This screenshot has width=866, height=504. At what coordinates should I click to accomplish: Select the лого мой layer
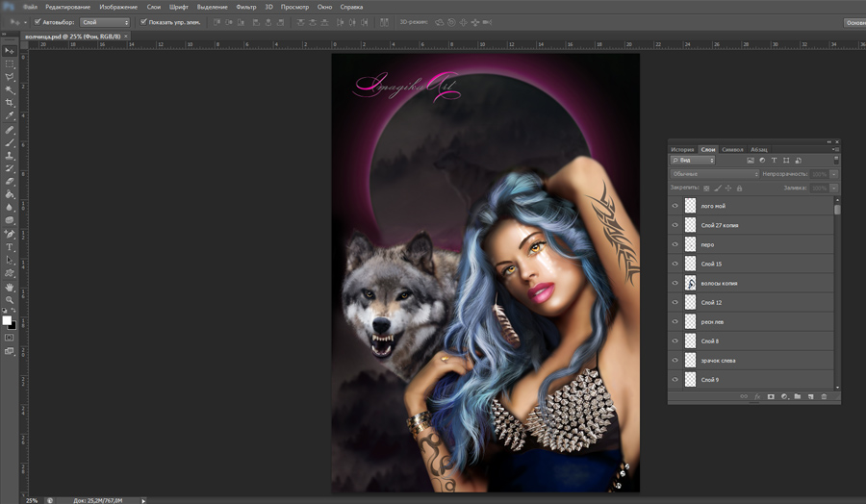coord(714,206)
